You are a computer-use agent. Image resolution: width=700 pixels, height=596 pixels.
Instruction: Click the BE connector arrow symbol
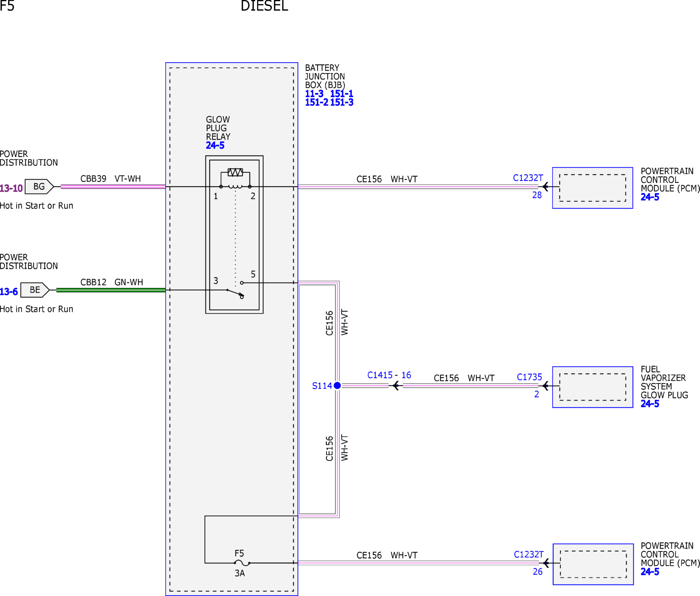(35, 290)
